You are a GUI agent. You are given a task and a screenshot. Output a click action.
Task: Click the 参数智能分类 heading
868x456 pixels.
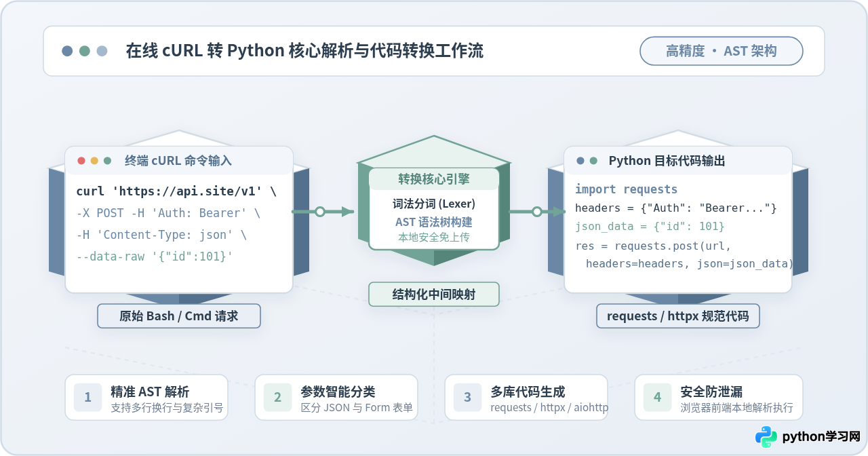338,392
